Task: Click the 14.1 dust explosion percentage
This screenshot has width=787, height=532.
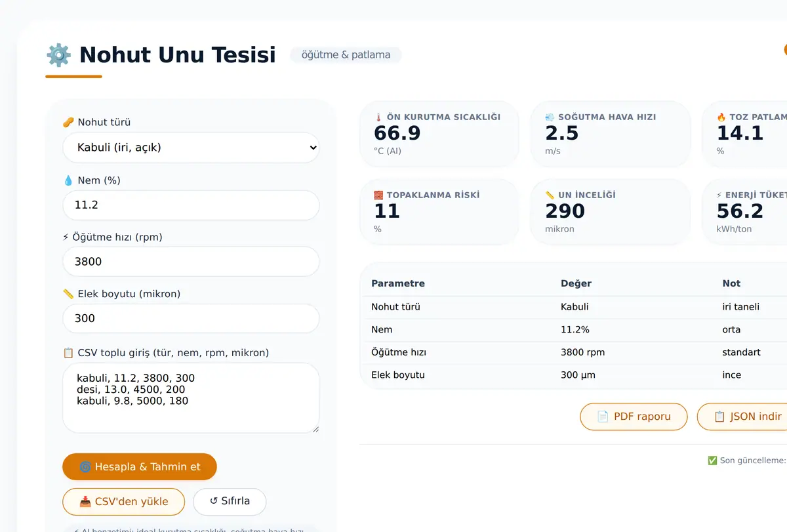Action: tap(740, 133)
